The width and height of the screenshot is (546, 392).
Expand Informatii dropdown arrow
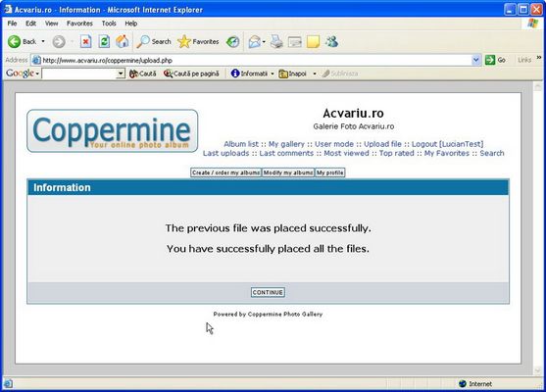(x=273, y=73)
